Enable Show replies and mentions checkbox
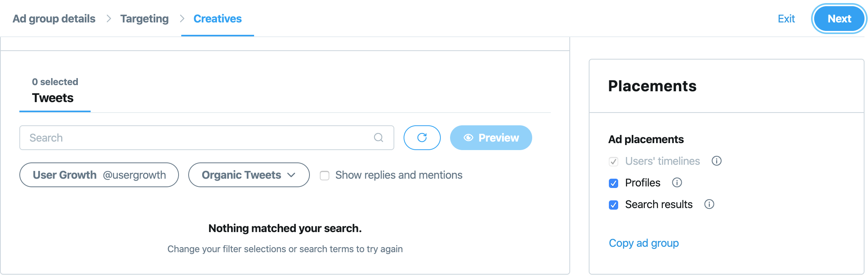 click(x=325, y=176)
